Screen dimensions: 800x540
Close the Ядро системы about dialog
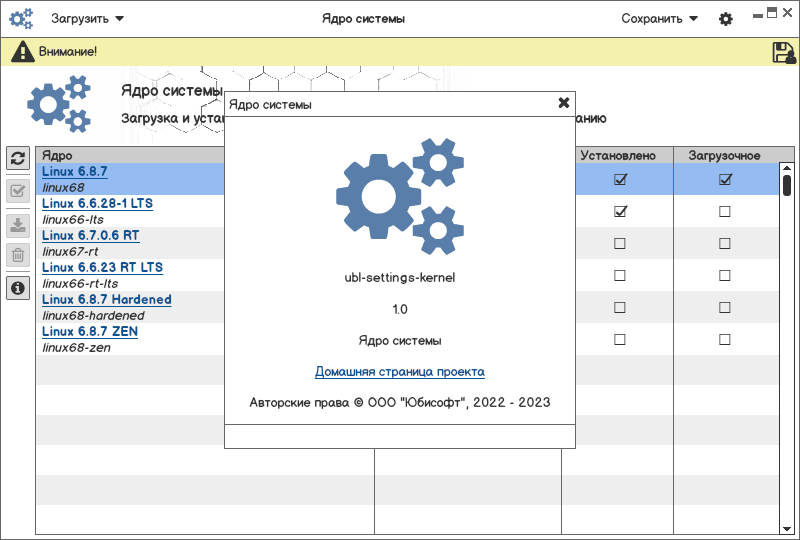coord(564,103)
